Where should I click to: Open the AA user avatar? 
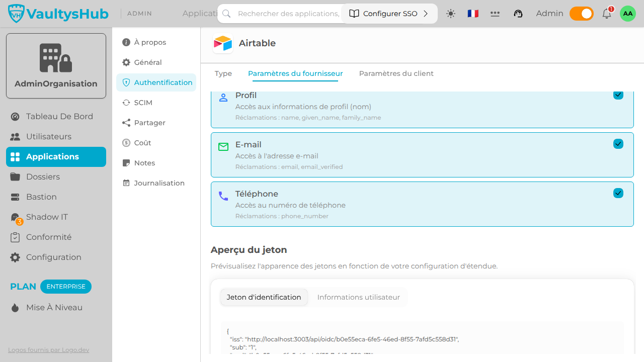point(628,14)
